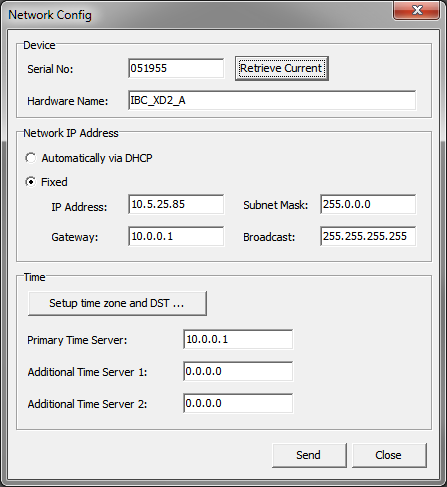447x487 pixels.
Task: Click the Primary Time Server field
Action: pos(238,339)
